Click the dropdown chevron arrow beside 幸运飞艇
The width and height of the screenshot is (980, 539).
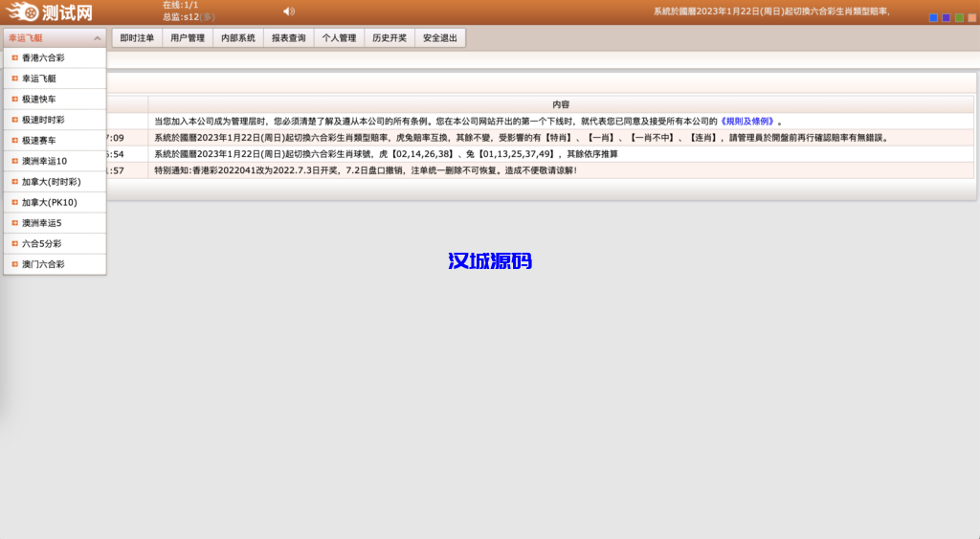click(97, 38)
